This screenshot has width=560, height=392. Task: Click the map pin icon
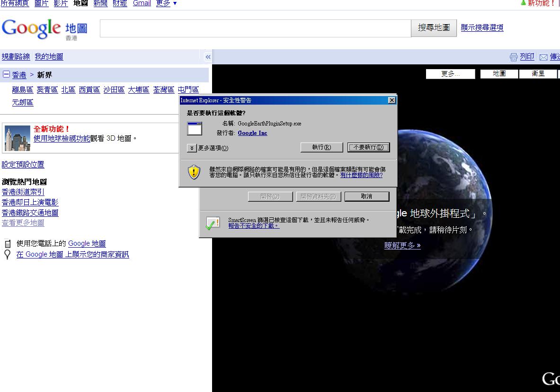point(7,254)
